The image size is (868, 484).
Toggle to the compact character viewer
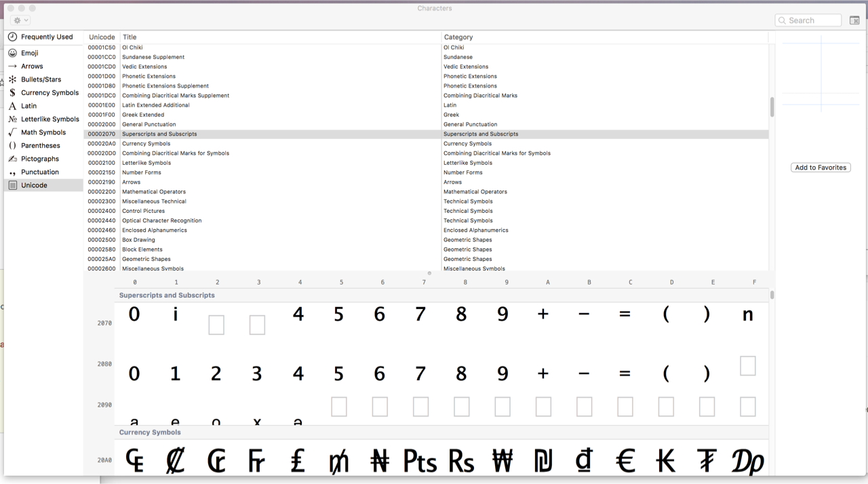pyautogui.click(x=854, y=20)
